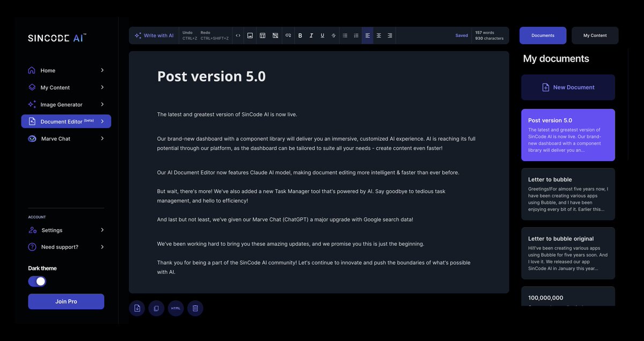The height and width of the screenshot is (341, 644).
Task: Start a bulleted list
Action: tap(345, 35)
